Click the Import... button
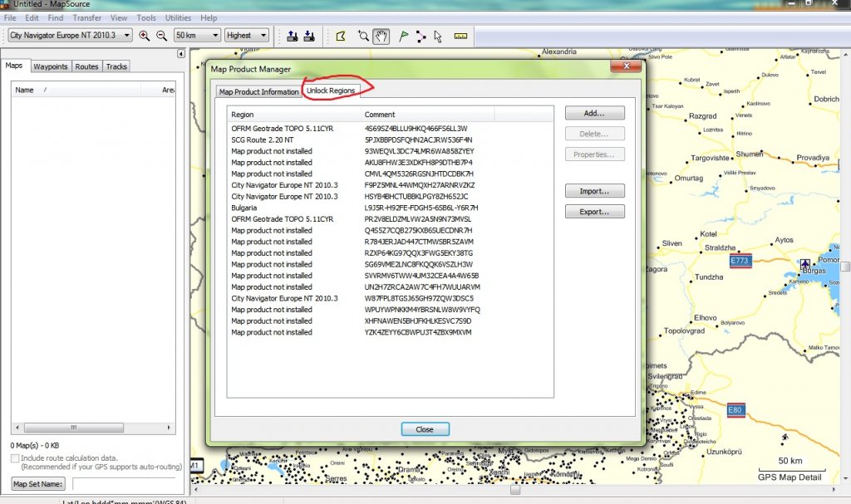This screenshot has height=504, width=851. (x=594, y=191)
